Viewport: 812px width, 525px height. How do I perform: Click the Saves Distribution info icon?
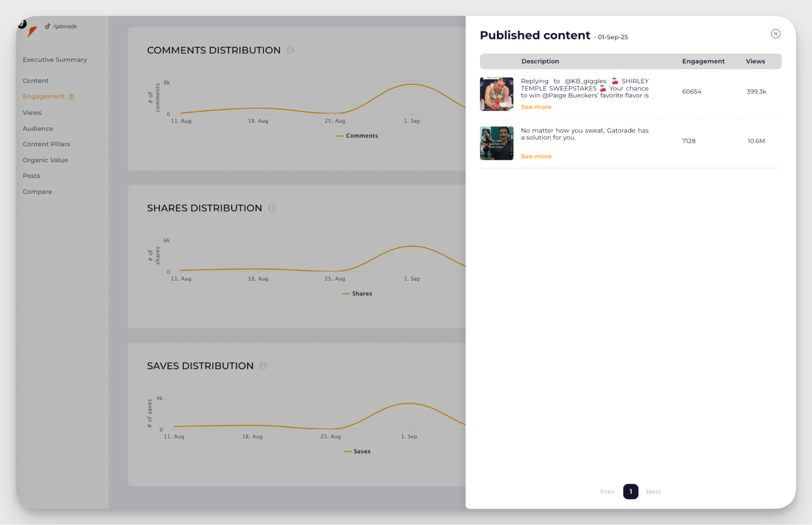click(263, 366)
